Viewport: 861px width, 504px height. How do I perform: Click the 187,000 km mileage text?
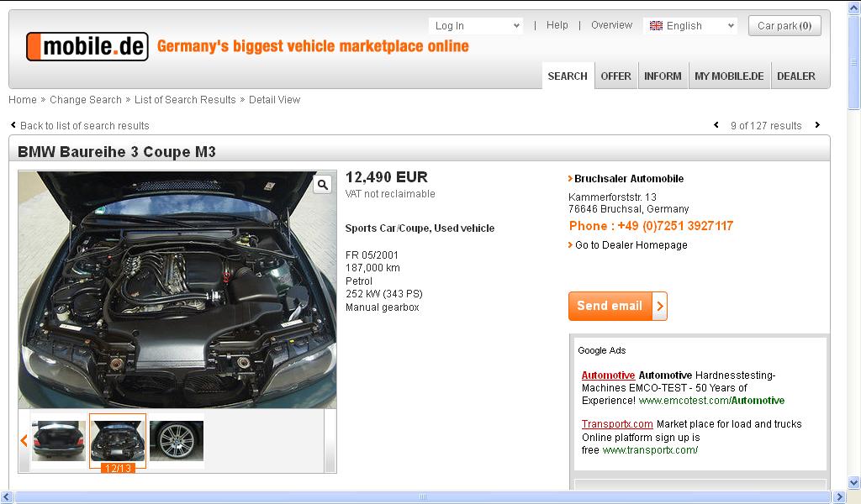click(372, 268)
